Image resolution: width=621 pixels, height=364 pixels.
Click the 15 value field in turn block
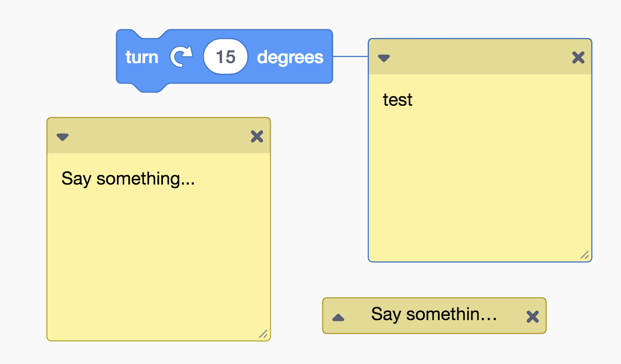(226, 57)
